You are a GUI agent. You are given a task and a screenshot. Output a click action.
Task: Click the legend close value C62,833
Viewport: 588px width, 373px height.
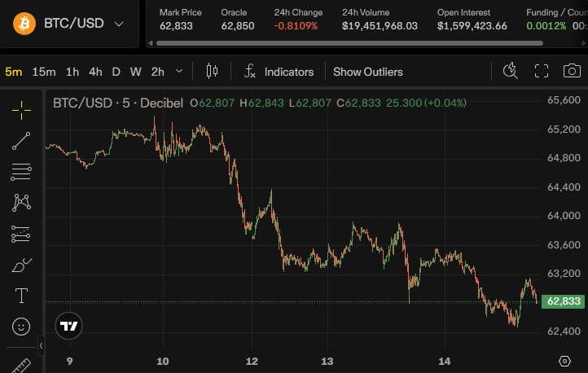click(358, 103)
